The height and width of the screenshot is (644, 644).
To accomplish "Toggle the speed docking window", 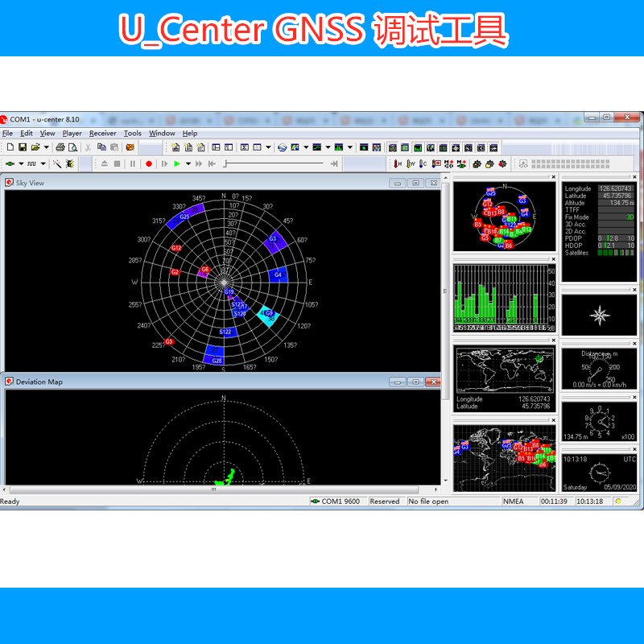I will pyautogui.click(x=469, y=147).
